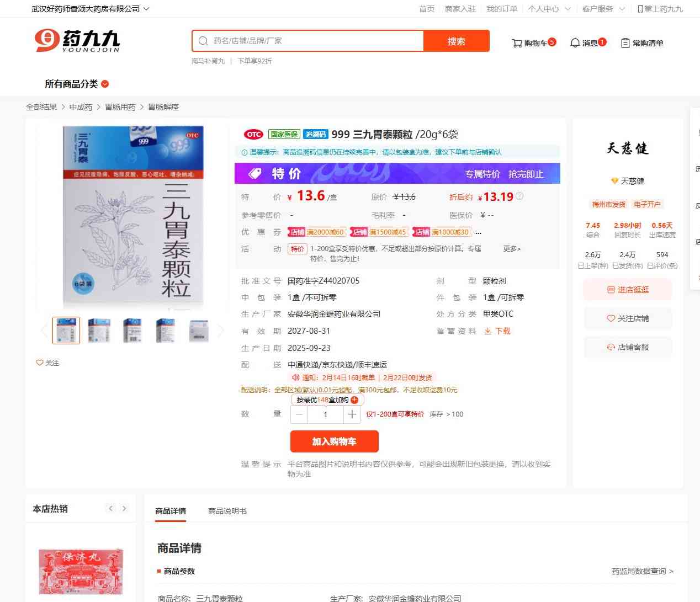The height and width of the screenshot is (602, 700).
Task: Show next store hot-sale item arrow
Action: tap(124, 509)
